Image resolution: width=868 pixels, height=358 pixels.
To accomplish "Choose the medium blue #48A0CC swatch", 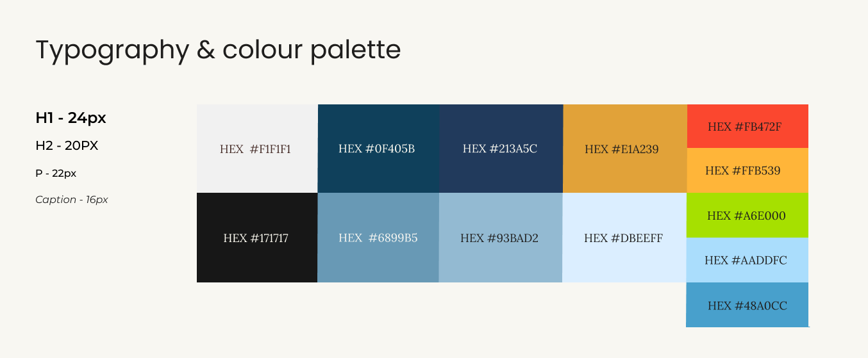I will pos(747,305).
